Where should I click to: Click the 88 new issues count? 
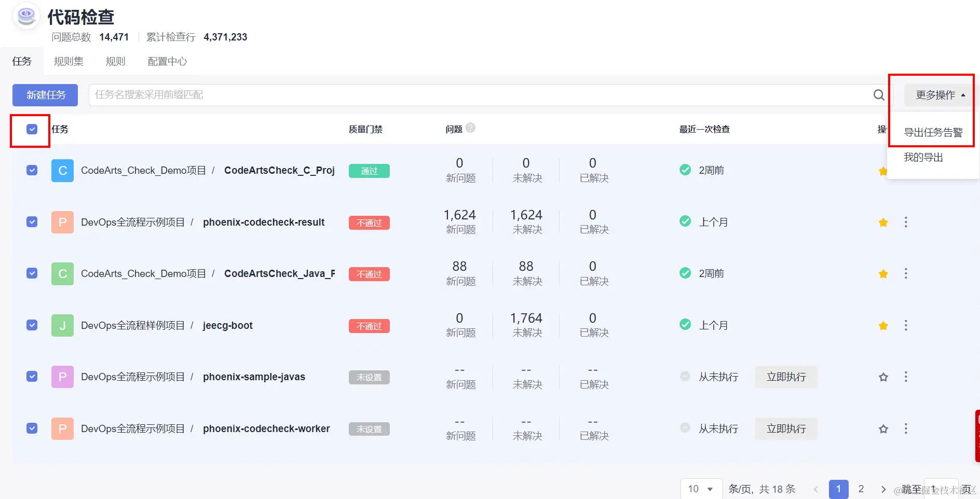click(x=459, y=267)
